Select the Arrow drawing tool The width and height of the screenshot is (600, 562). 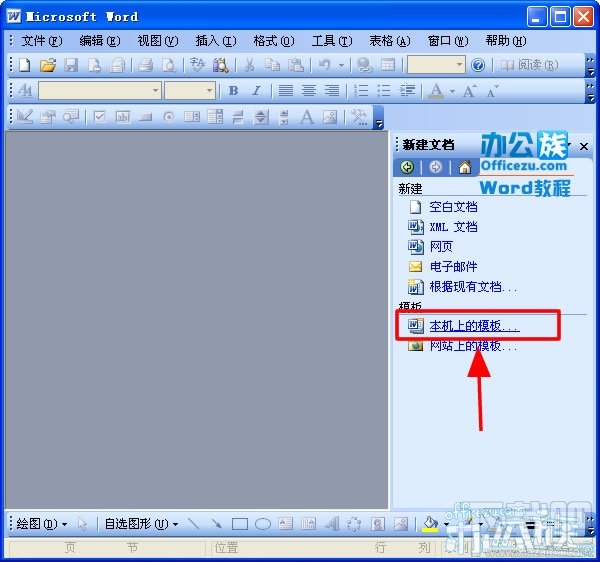click(x=217, y=523)
